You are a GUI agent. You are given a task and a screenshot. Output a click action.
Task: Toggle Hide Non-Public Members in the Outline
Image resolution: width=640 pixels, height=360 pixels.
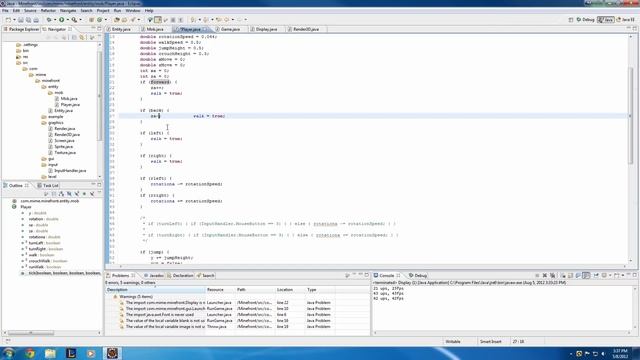pos(84,193)
